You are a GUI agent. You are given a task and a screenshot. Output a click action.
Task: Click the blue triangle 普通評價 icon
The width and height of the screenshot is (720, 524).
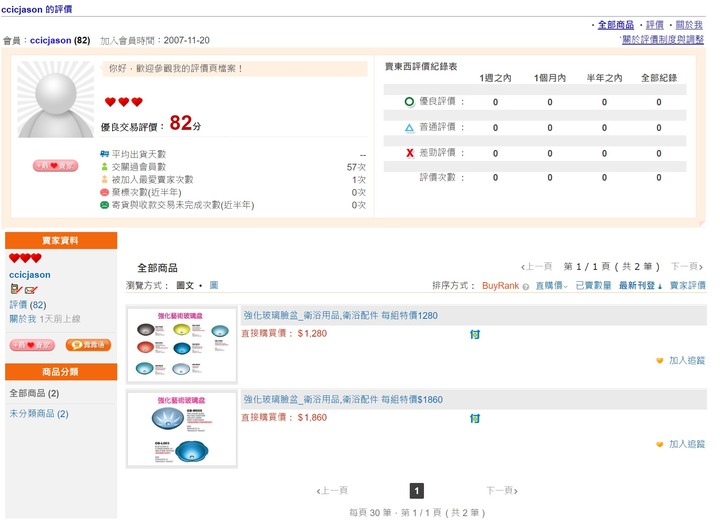click(409, 128)
